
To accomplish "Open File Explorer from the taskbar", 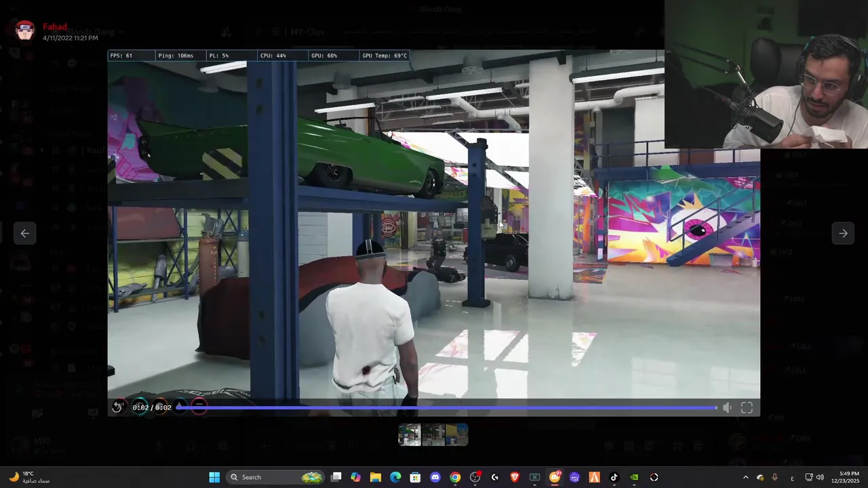I will pyautogui.click(x=376, y=477).
